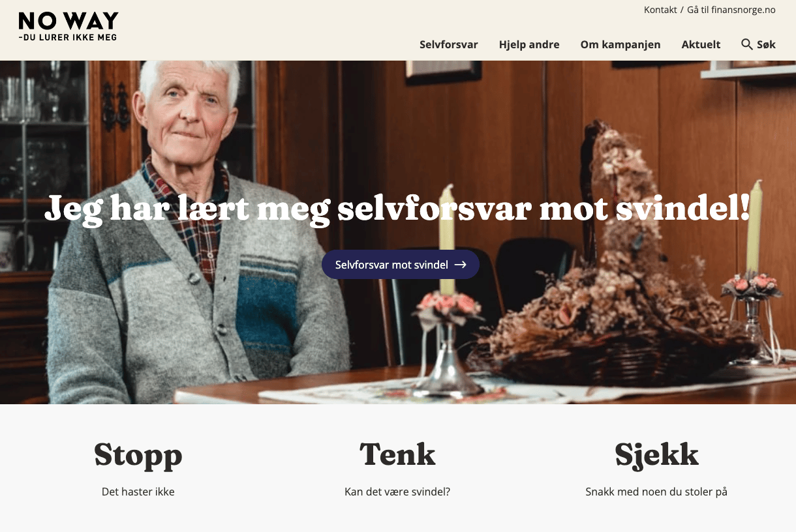796x532 pixels.
Task: Click the magnifying glass search icon
Action: click(747, 44)
